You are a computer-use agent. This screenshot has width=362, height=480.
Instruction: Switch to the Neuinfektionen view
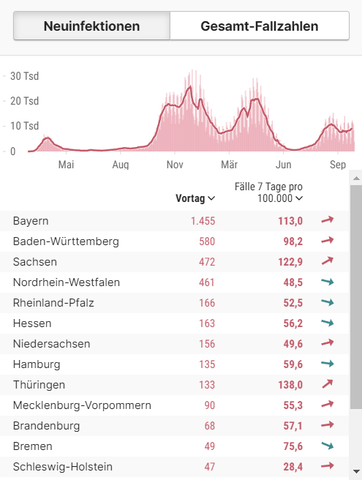[x=92, y=26]
